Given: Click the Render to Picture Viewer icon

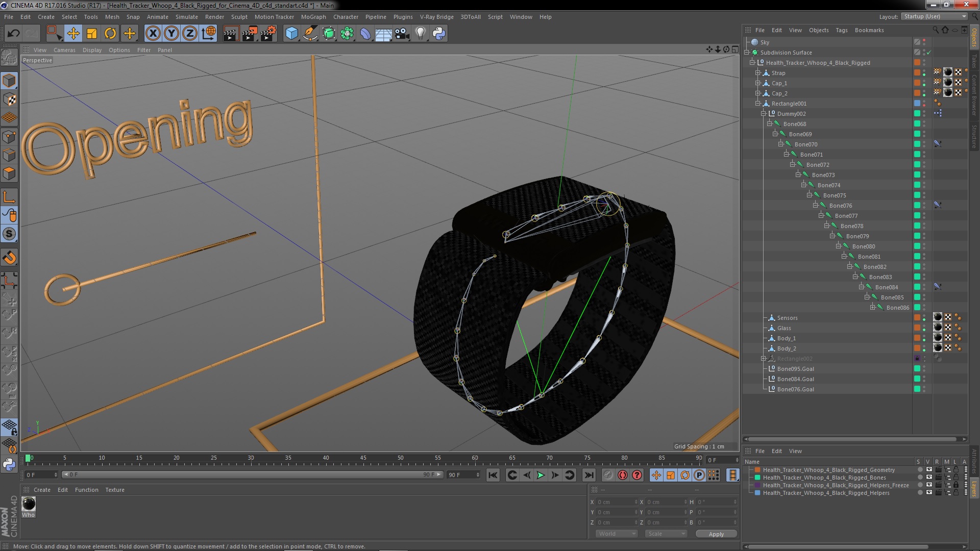Looking at the screenshot, I should point(250,34).
